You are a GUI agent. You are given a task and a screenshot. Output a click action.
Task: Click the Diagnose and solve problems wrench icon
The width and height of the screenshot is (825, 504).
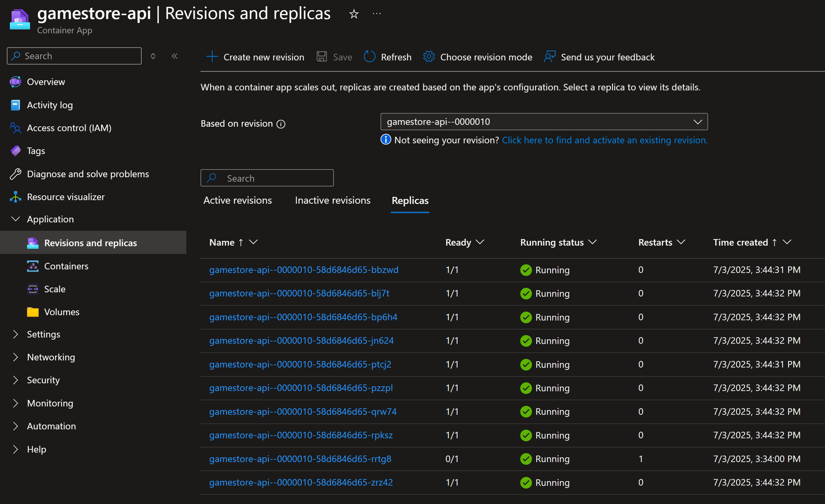point(15,174)
